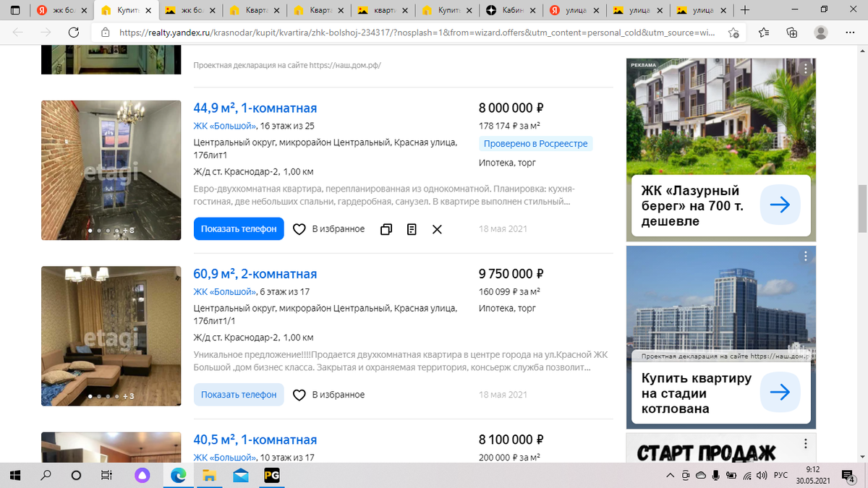This screenshot has width=868, height=488.
Task: Open sofa photo of 60,9 м² flat
Action: (111, 336)
